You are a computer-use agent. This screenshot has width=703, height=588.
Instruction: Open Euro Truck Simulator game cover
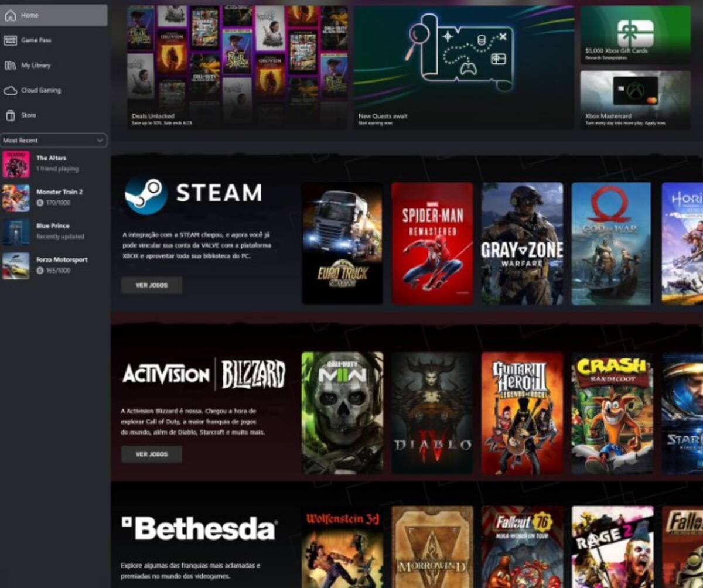coord(342,244)
